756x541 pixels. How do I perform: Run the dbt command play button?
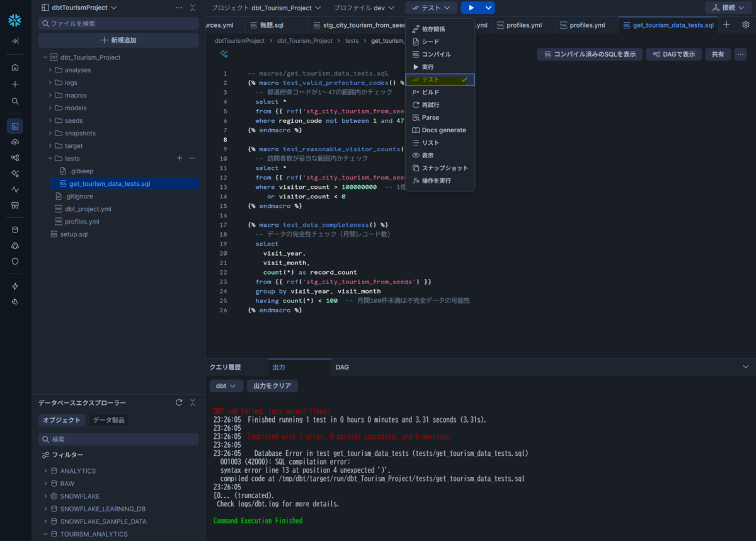coord(471,8)
